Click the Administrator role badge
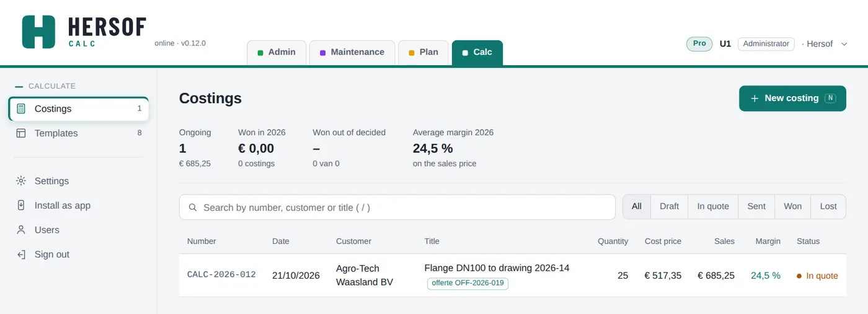This screenshot has width=868, height=314. coord(766,43)
